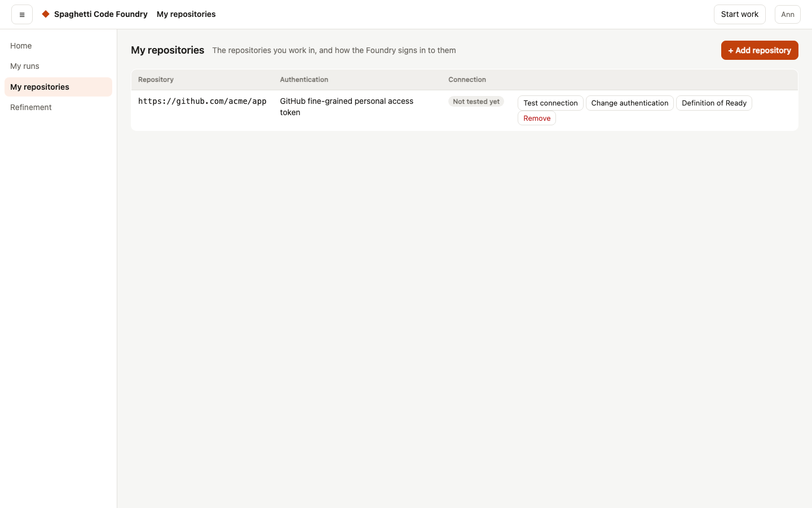
Task: Test connection for the acme/app repository
Action: (x=550, y=103)
